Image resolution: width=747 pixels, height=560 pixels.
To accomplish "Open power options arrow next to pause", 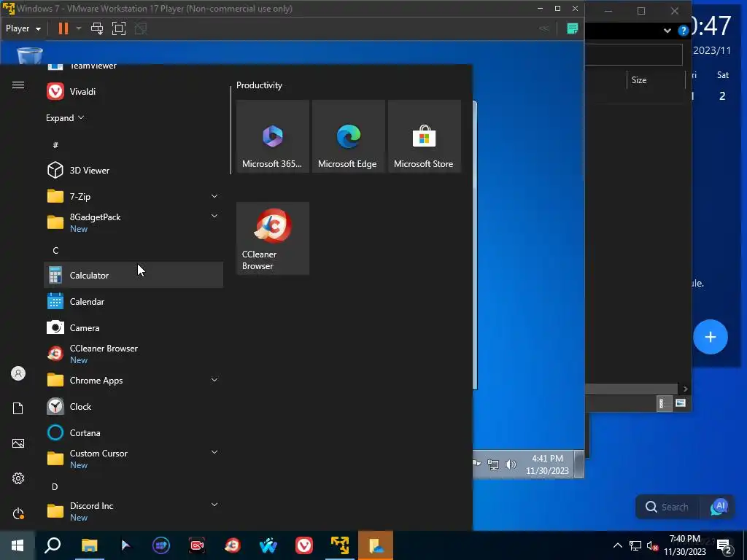I will click(x=79, y=28).
